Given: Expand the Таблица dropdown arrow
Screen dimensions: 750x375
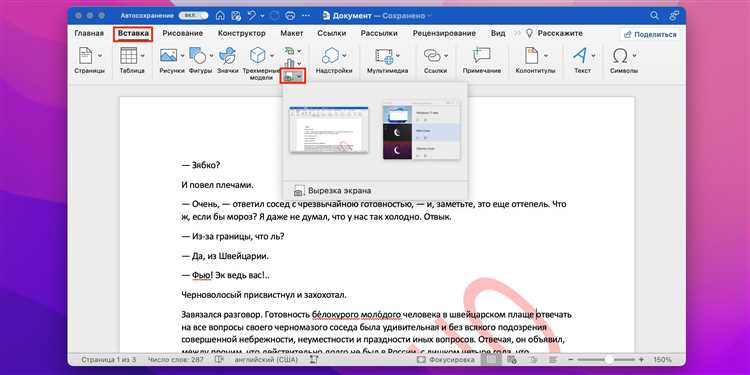Looking at the screenshot, I should tap(143, 56).
